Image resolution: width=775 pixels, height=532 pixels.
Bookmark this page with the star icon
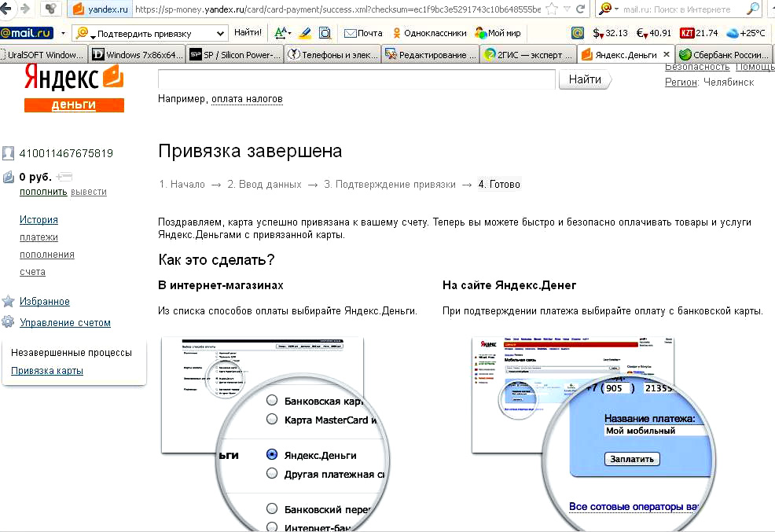[552, 9]
